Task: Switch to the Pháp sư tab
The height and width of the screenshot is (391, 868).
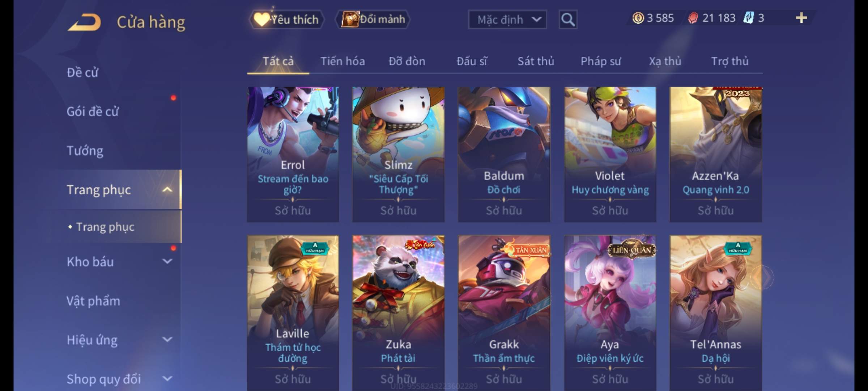Action: click(x=601, y=61)
